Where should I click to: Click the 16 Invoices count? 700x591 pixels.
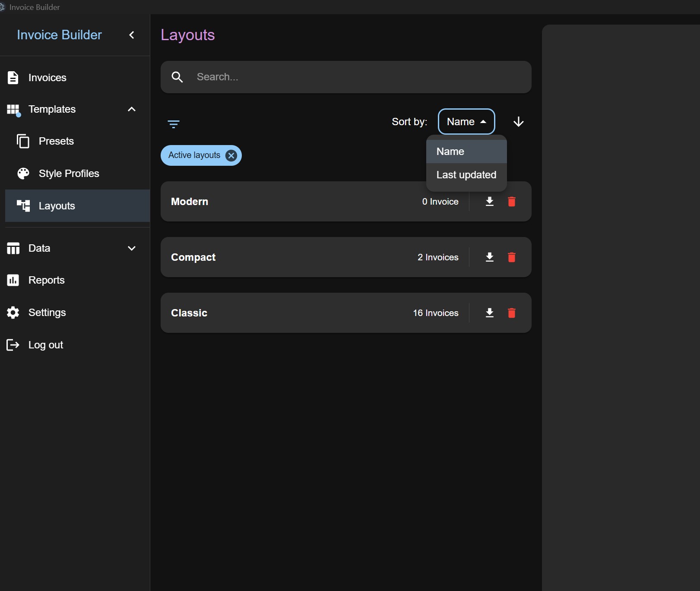tap(436, 313)
